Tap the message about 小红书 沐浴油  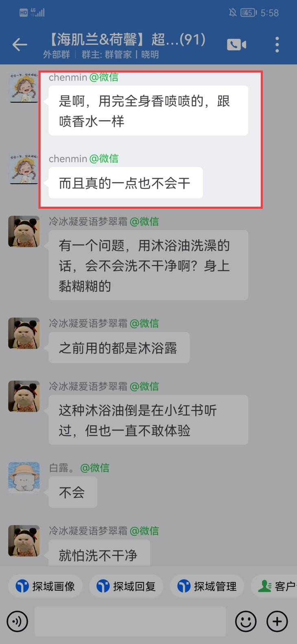(148, 420)
